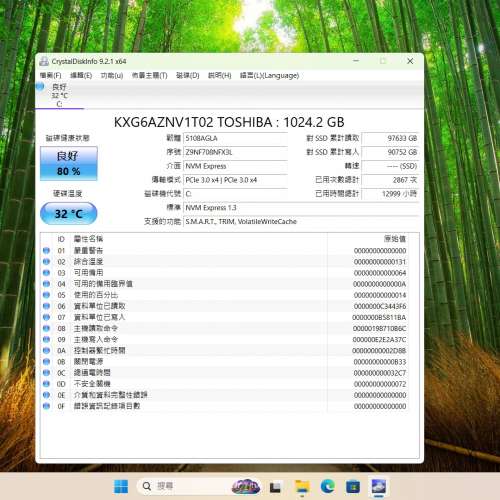Click the total host writes value 90752 GB
Viewport: 500px width, 500px height.
[x=390, y=152]
